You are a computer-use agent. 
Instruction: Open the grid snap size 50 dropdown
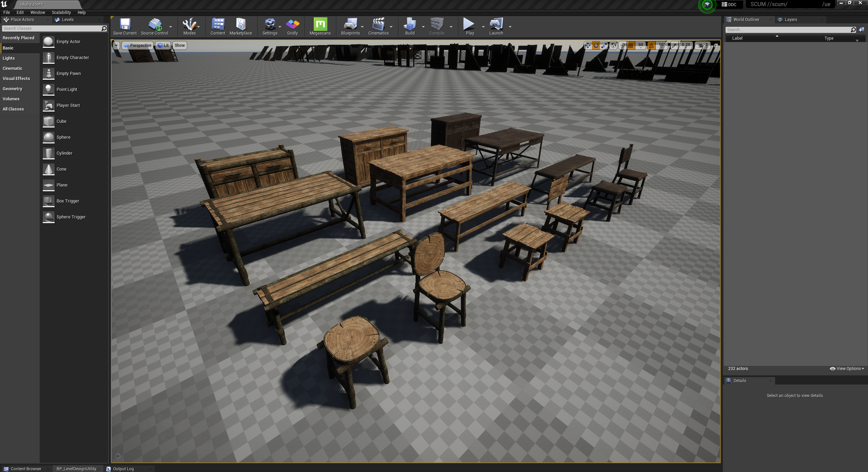640,45
